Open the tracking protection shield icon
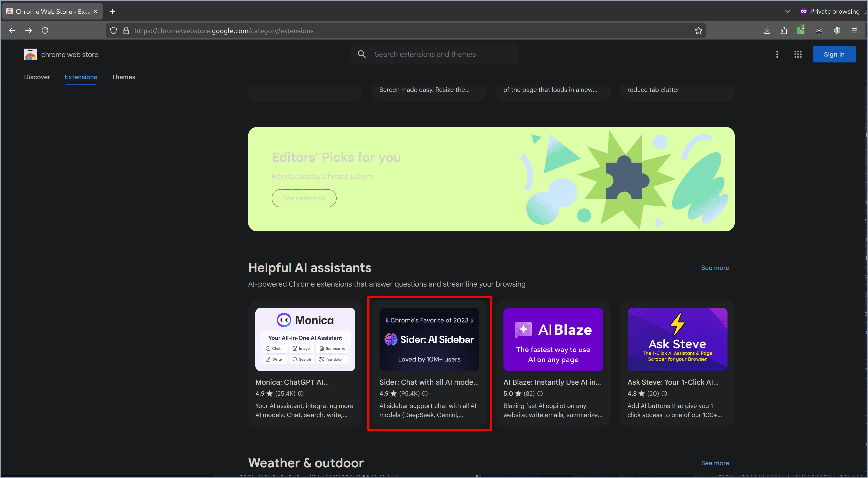This screenshot has height=478, width=868. (113, 31)
